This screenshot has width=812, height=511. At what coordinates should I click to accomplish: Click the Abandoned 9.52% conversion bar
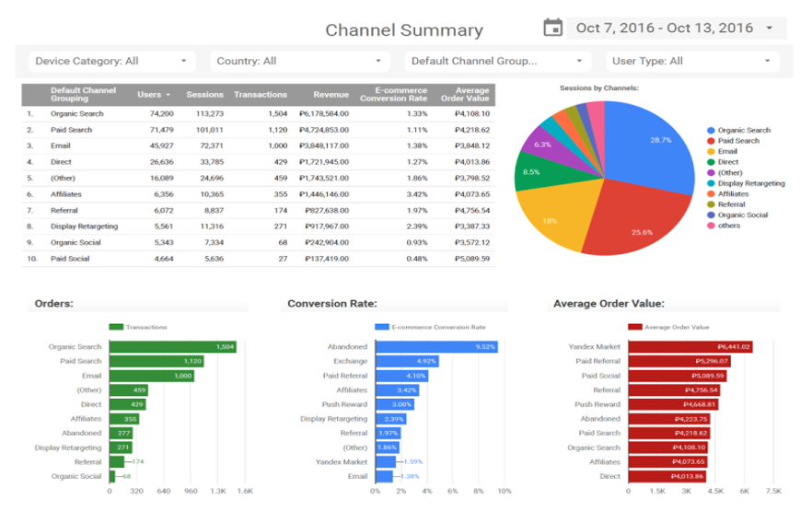click(436, 347)
